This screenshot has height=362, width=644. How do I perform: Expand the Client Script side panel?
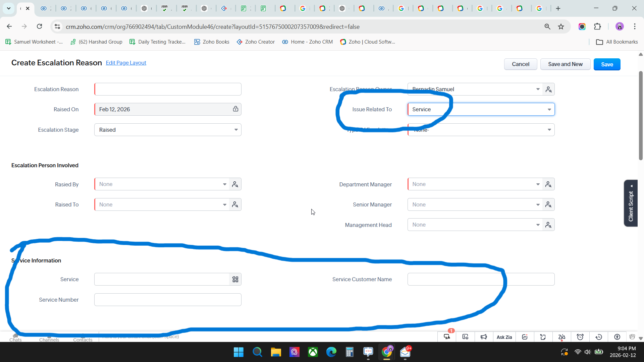tap(631, 203)
